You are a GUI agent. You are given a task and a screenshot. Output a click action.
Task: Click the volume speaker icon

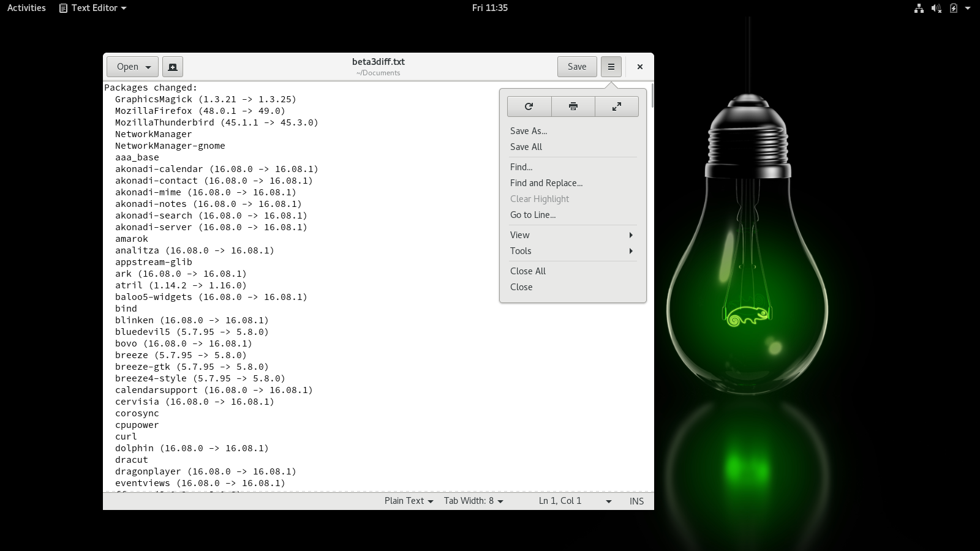pos(936,8)
